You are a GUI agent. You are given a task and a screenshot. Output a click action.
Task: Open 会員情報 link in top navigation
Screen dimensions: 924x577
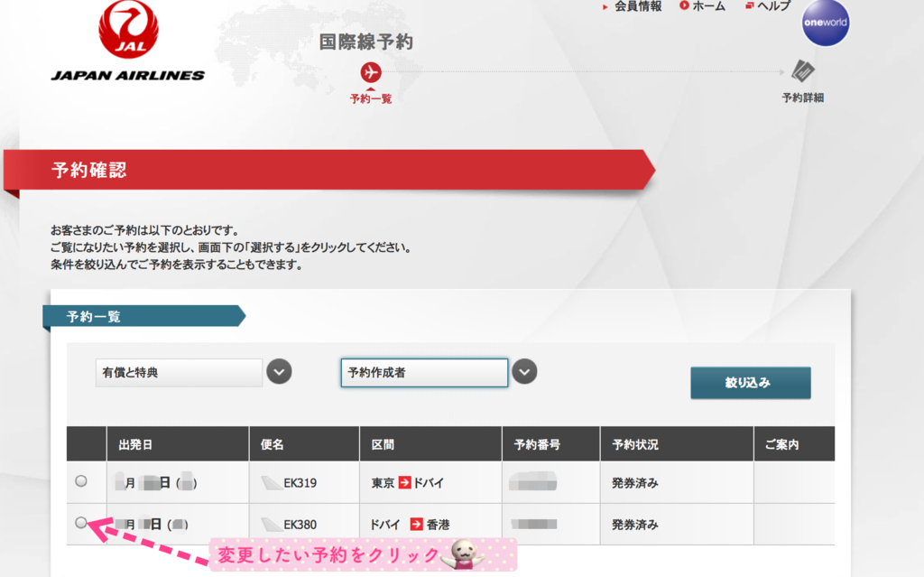(x=638, y=6)
